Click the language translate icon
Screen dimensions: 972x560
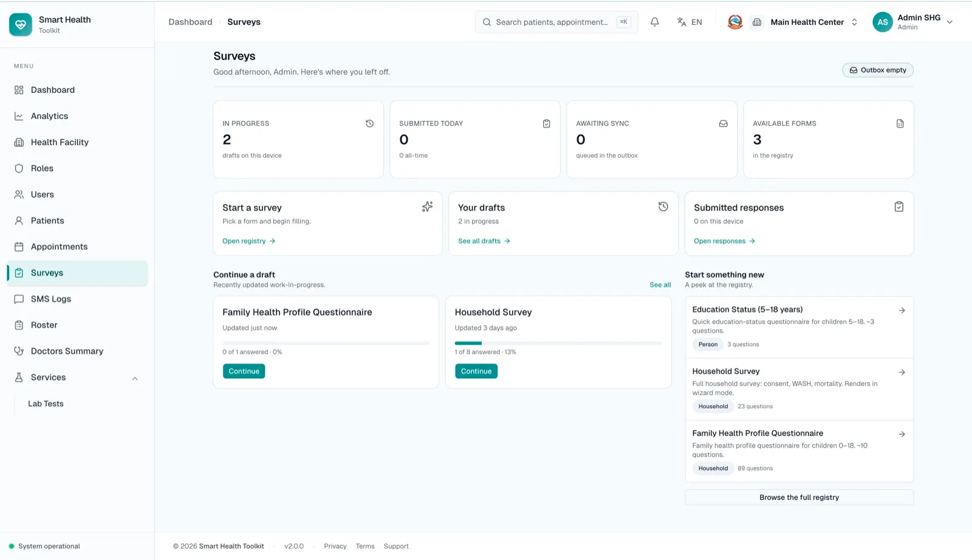tap(682, 22)
